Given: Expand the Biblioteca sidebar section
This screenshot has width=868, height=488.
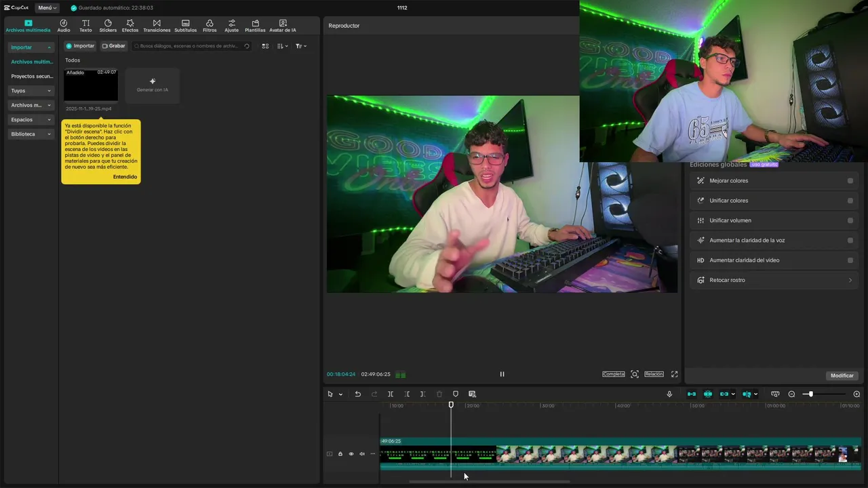Looking at the screenshot, I should click(x=31, y=134).
